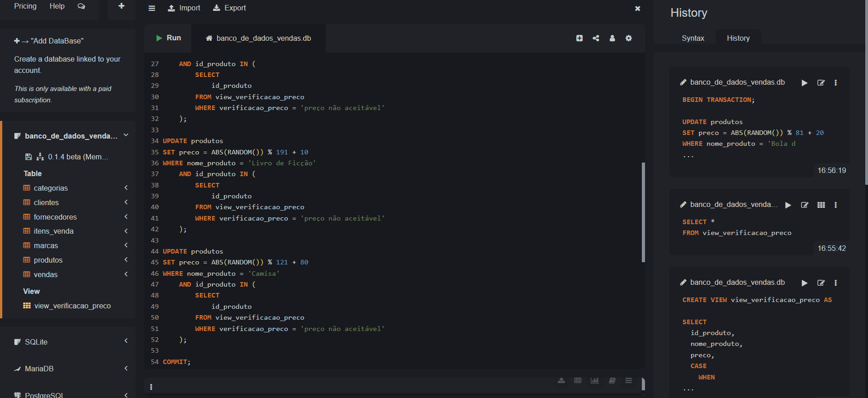Image resolution: width=868 pixels, height=398 pixels.
Task: Run the BEGIN TRANSACTION history entry
Action: pos(804,83)
